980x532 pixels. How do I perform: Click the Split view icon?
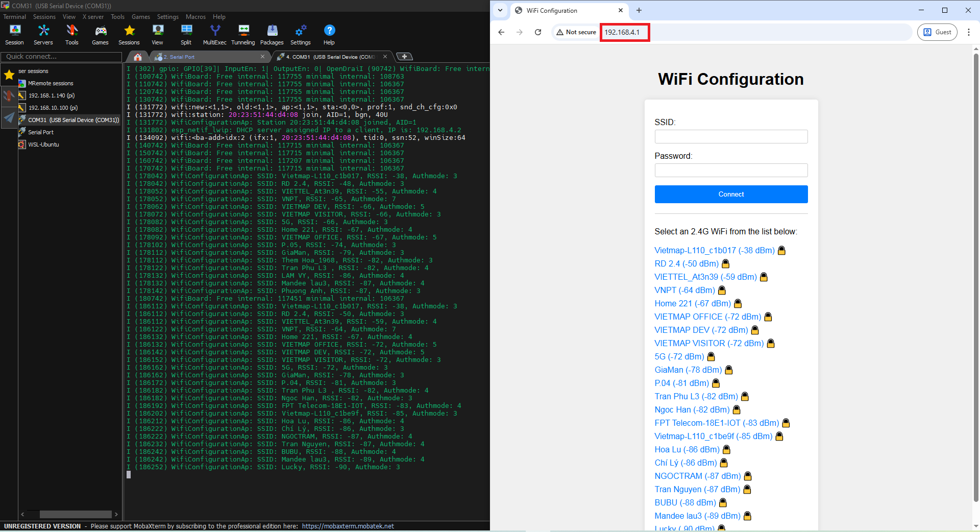point(186,35)
